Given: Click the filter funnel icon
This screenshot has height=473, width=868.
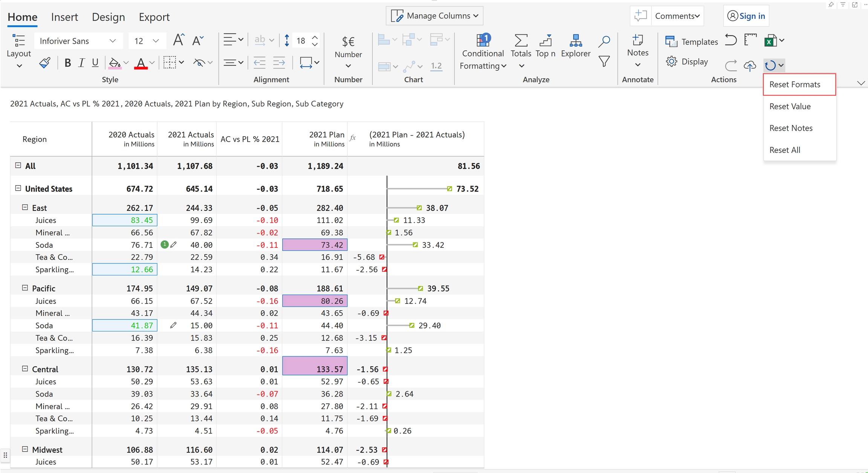Looking at the screenshot, I should [604, 61].
